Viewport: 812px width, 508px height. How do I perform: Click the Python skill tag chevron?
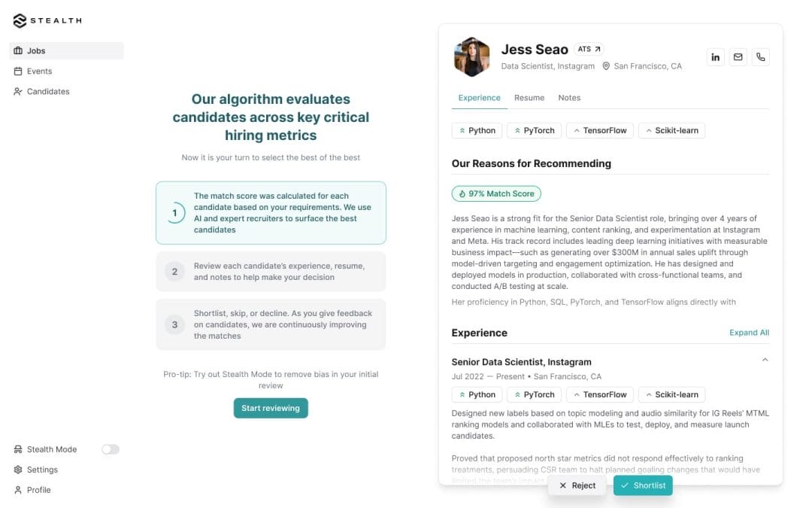462,129
